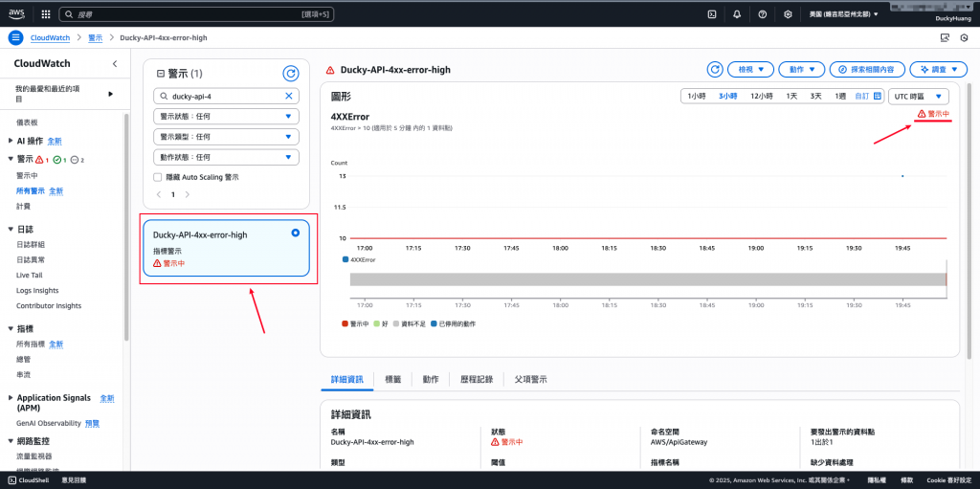
Task: Select the Ducky-API-4xx-error-high radio button
Action: point(296,233)
